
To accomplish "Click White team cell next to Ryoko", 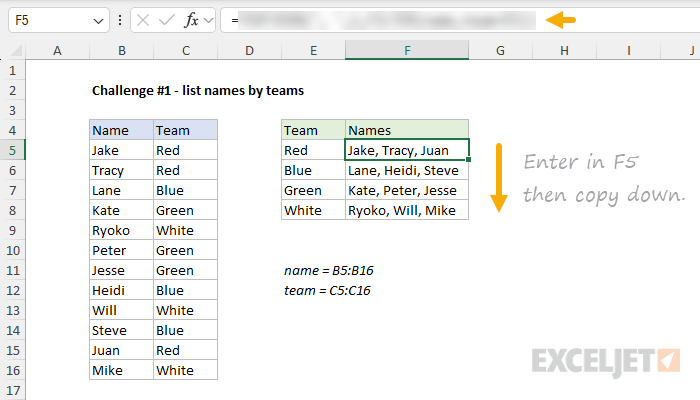I will click(186, 230).
